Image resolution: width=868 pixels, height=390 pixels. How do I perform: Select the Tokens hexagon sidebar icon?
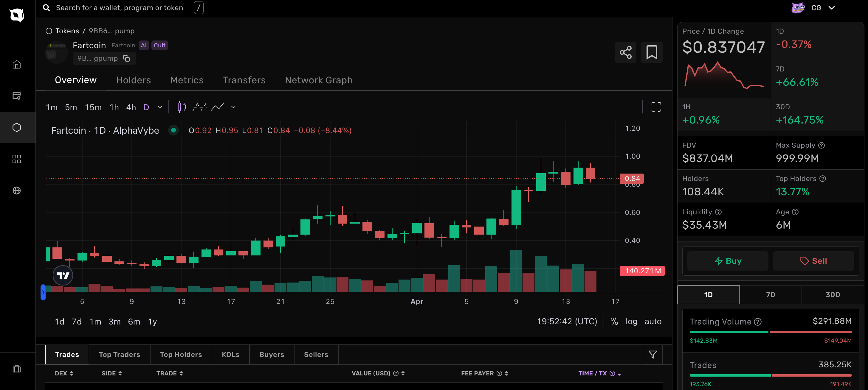coord(16,127)
